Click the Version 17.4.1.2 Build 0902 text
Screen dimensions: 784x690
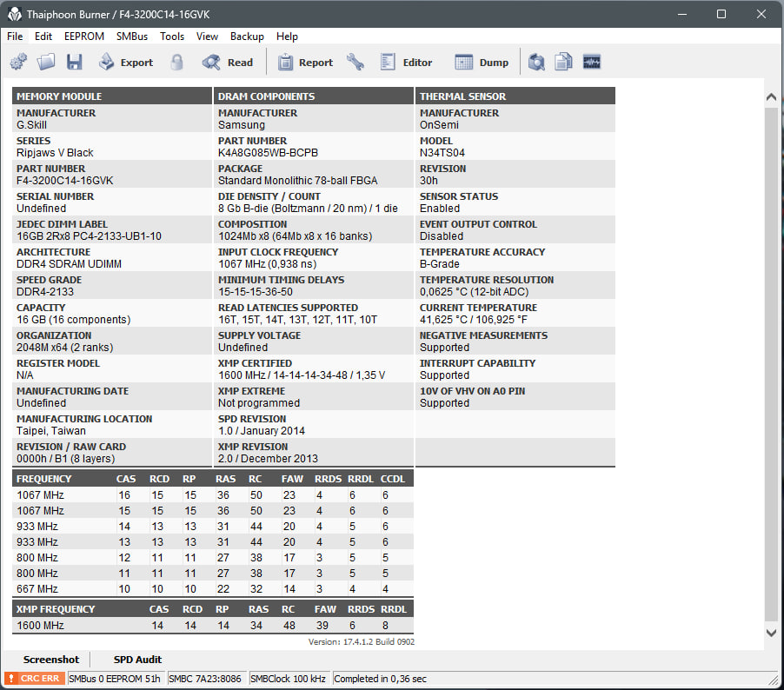361,641
